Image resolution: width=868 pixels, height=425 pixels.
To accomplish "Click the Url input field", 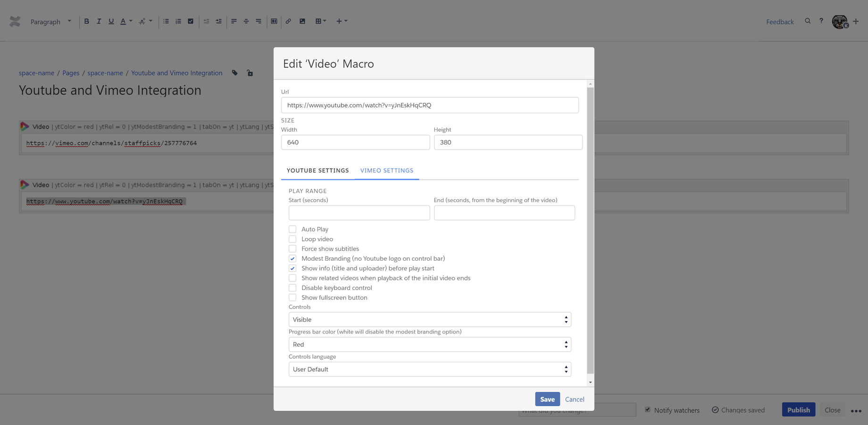I will point(430,105).
